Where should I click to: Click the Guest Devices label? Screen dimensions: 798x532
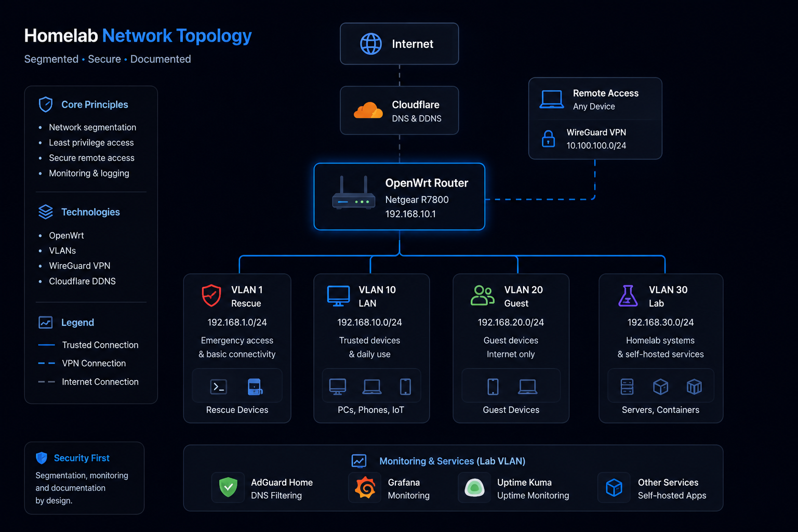[511, 410]
